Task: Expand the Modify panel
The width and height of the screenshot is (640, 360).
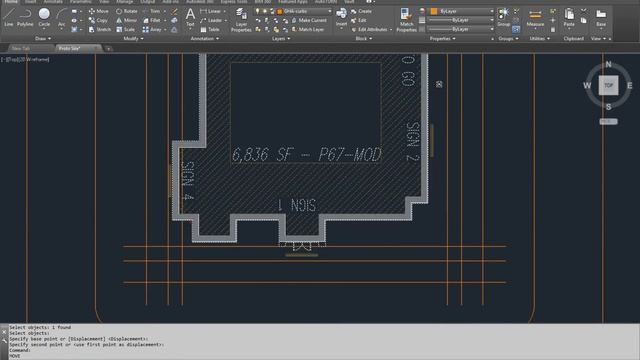Action: pos(133,38)
